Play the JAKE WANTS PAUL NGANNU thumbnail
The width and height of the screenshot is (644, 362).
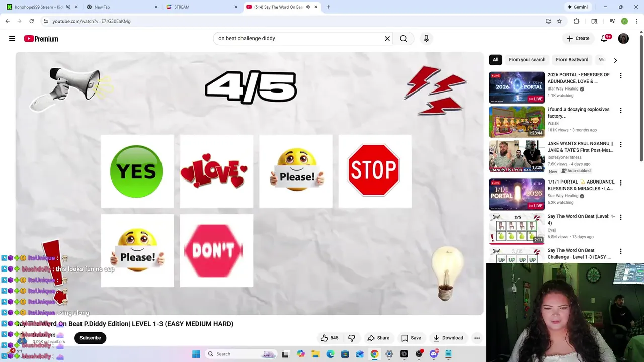click(x=517, y=156)
